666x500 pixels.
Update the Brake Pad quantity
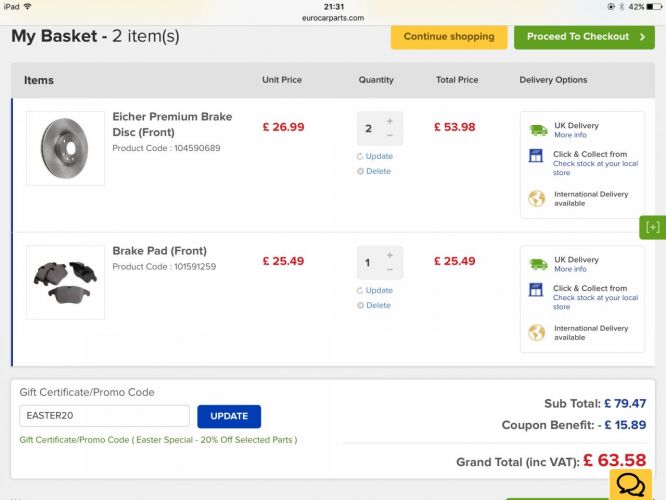tap(375, 291)
